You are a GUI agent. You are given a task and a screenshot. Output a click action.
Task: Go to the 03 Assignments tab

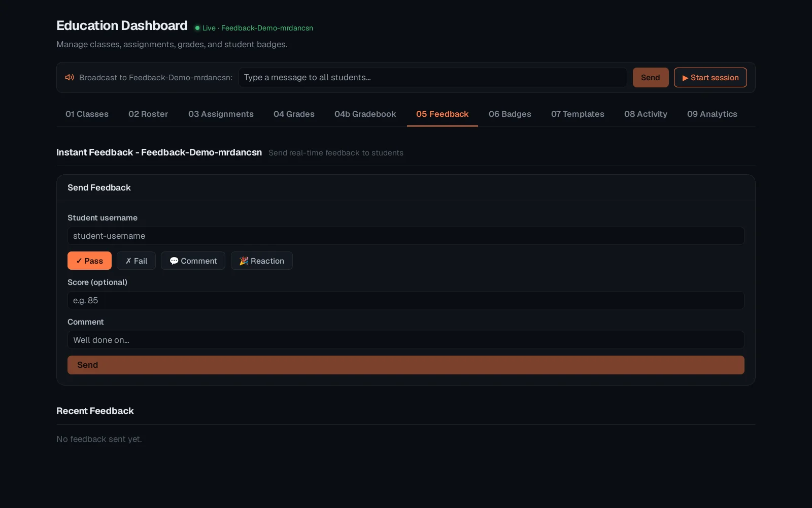(x=221, y=114)
